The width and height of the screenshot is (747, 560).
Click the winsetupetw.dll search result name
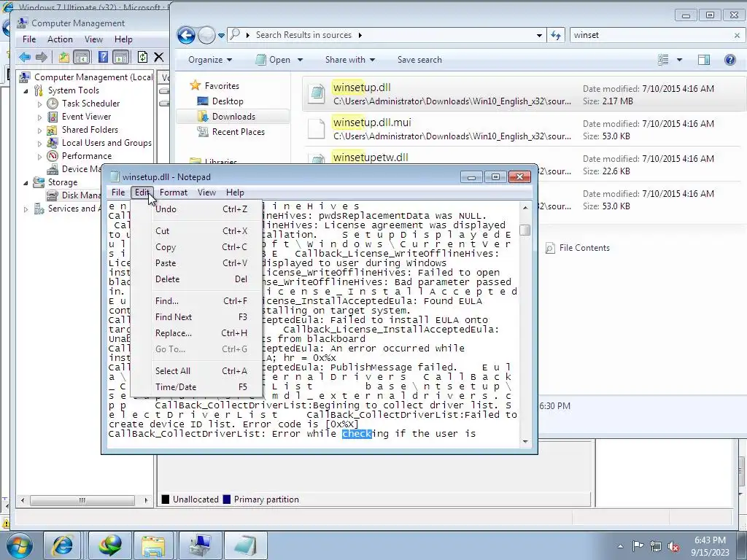370,157
